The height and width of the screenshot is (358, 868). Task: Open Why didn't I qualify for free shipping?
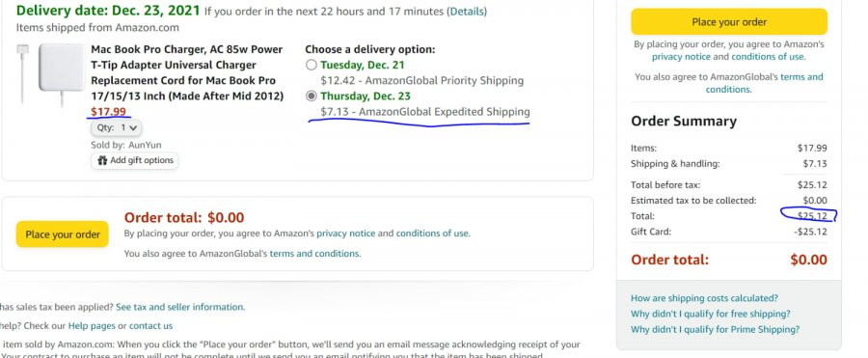pos(710,314)
